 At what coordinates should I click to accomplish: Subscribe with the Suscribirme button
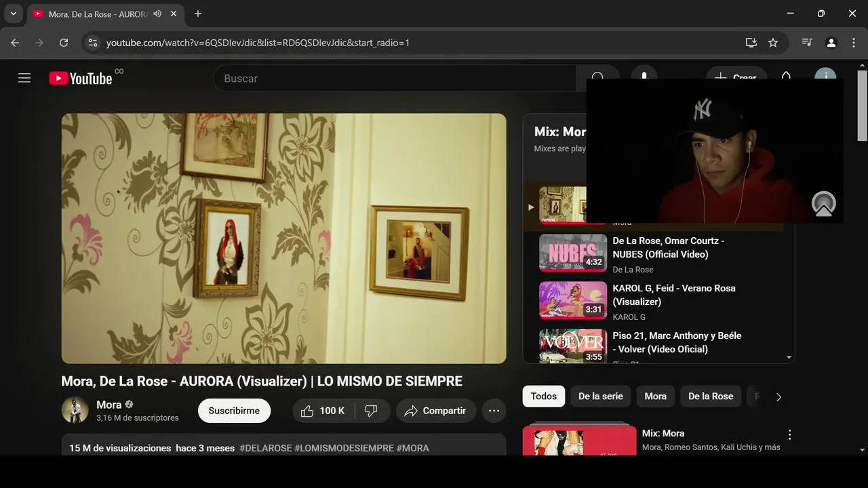tap(234, 411)
